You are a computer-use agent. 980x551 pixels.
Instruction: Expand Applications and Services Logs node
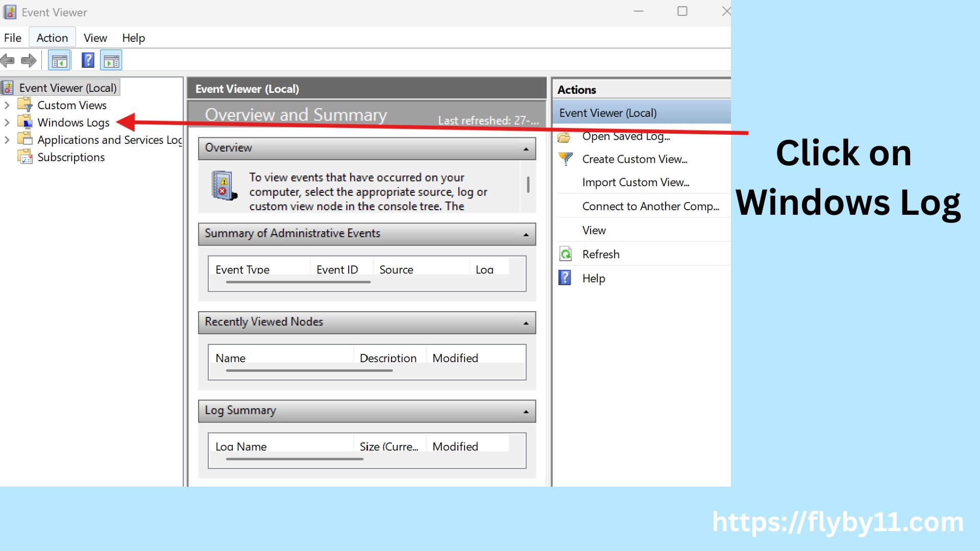(x=7, y=139)
